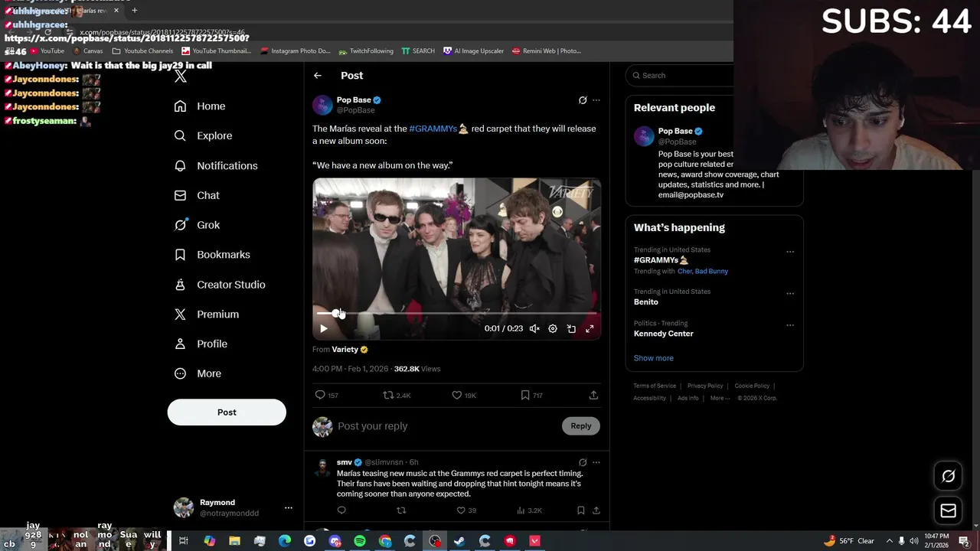Open File Explorer from the taskbar

[234, 541]
